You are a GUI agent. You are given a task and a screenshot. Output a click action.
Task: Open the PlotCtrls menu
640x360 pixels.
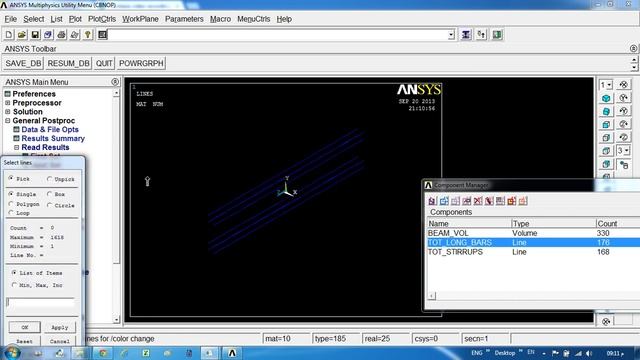(x=102, y=19)
